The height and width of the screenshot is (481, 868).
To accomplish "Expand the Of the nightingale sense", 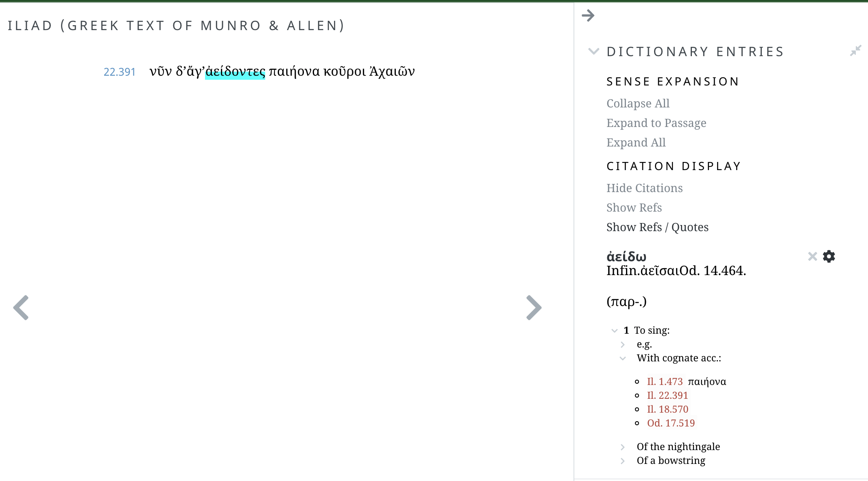I will [x=623, y=447].
